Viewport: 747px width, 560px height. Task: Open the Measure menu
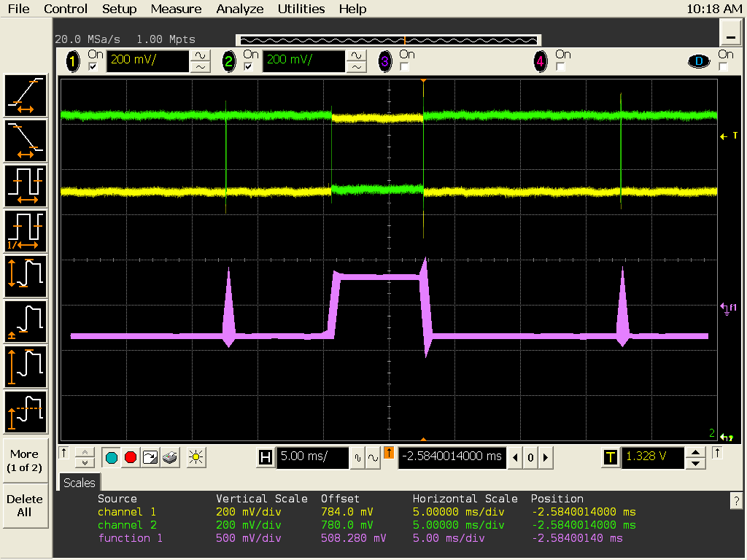[176, 9]
